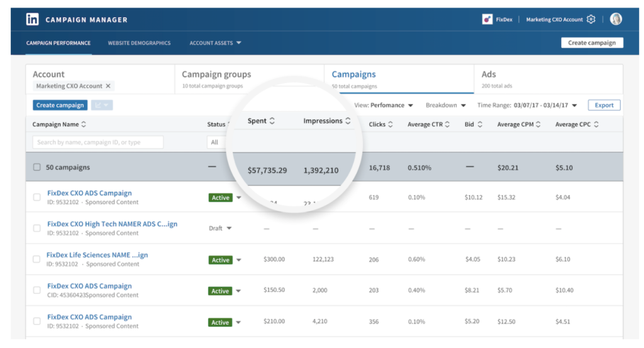644x348 pixels.
Task: Click the $10.40 average CPC cell
Action: click(564, 290)
